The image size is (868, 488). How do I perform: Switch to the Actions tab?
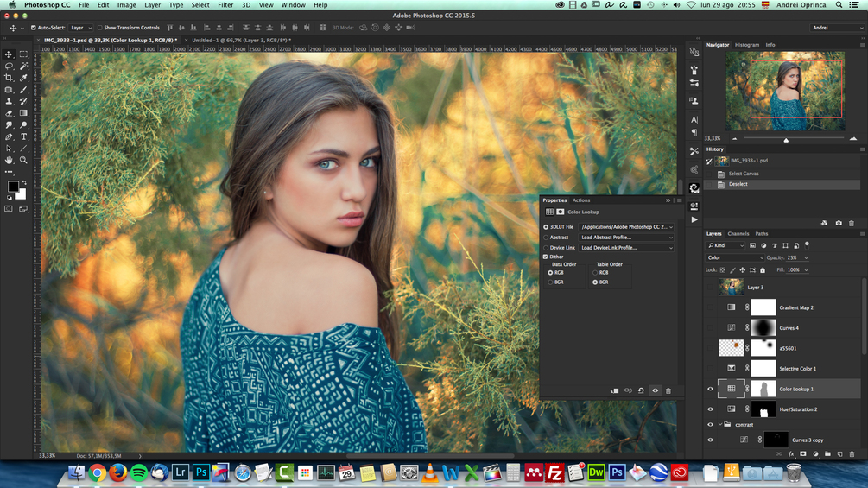[581, 200]
